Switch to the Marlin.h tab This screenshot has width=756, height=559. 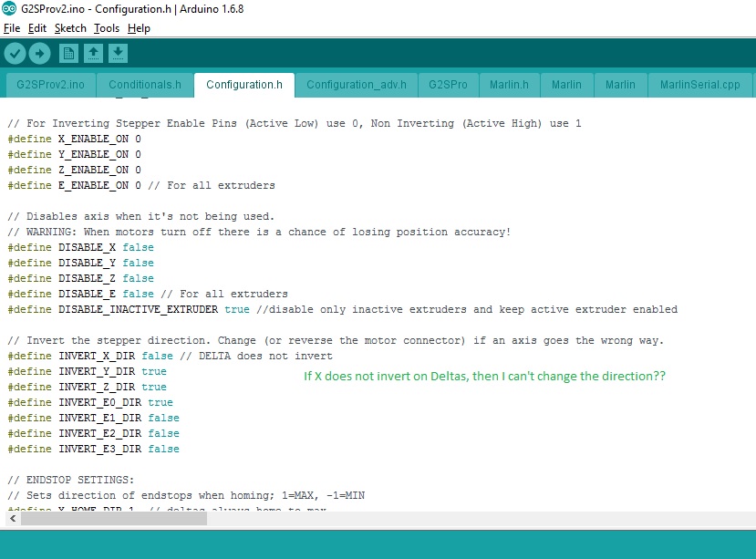point(509,85)
